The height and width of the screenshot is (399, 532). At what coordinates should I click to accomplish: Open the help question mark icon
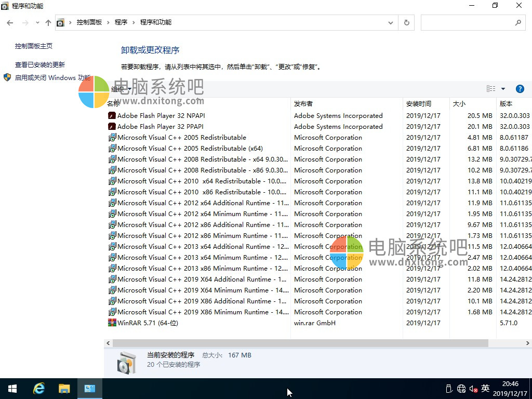click(520, 89)
